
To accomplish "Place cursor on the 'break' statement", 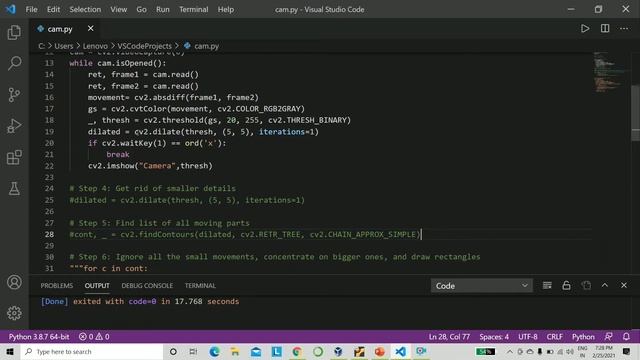I will [x=118, y=154].
